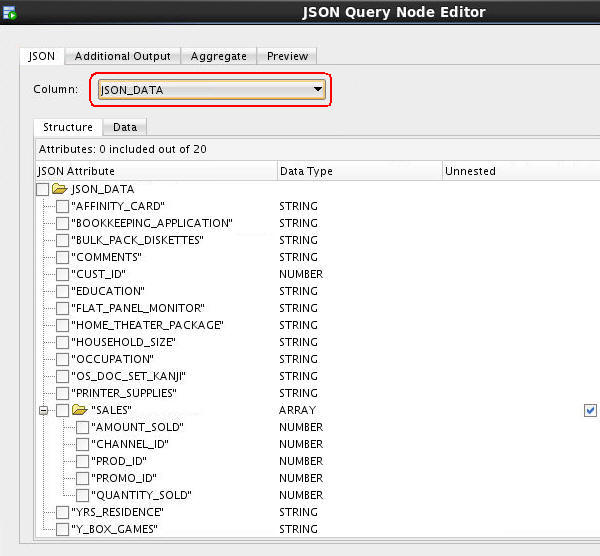Select the "OCCUPATION" tree row
The height and width of the screenshot is (556, 600).
tap(112, 359)
